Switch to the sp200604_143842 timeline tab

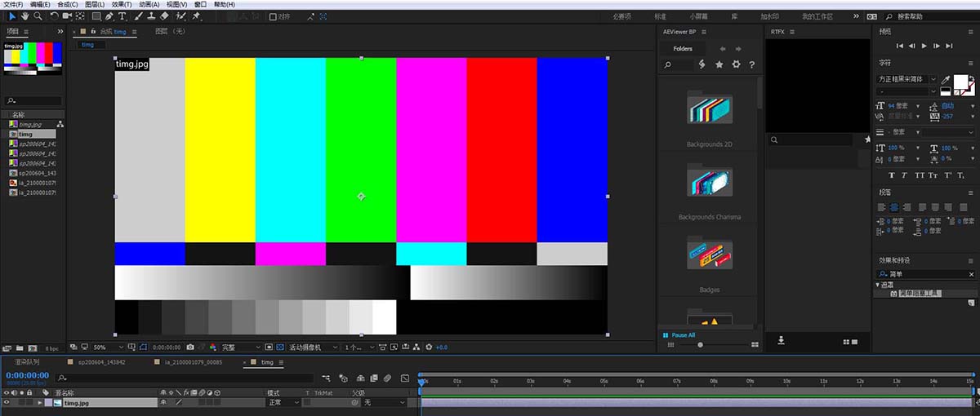[x=99, y=361]
